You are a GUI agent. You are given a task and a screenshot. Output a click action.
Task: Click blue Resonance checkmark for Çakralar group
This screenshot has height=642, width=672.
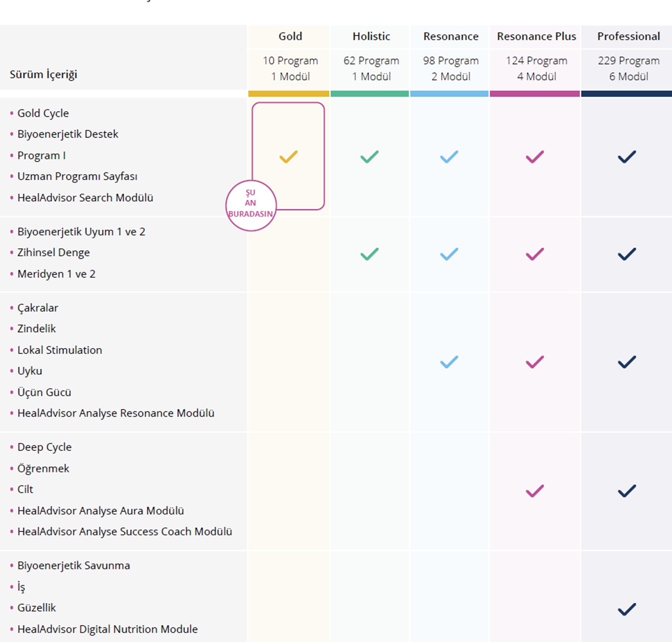449,362
